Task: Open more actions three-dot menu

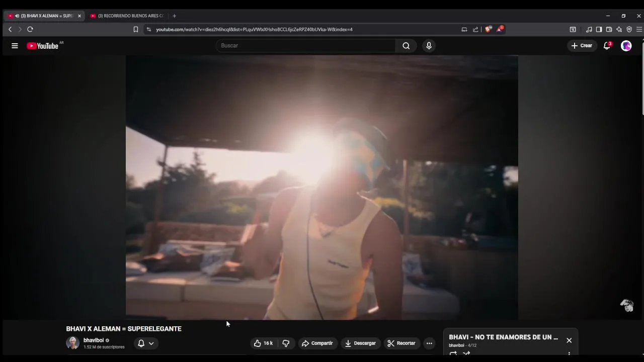Action: [x=429, y=343]
